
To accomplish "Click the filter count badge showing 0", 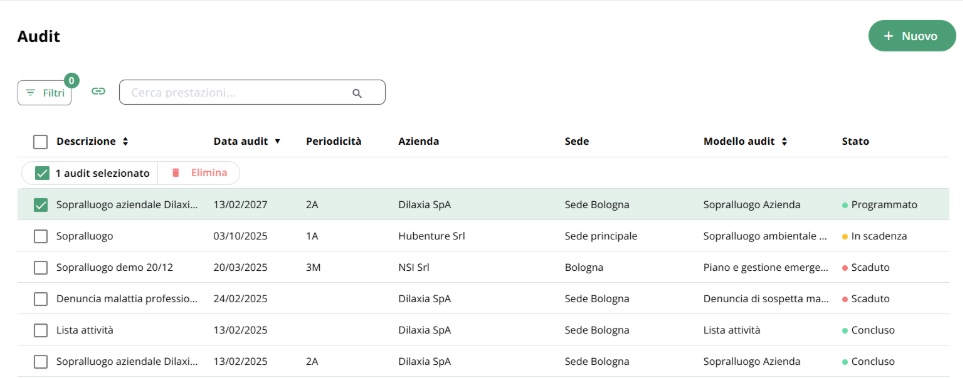I will [72, 81].
